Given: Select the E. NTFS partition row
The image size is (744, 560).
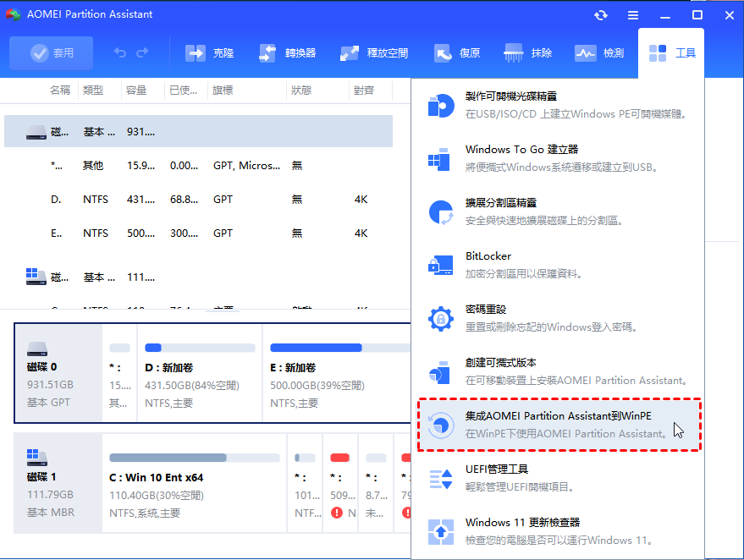Looking at the screenshot, I should tap(198, 233).
